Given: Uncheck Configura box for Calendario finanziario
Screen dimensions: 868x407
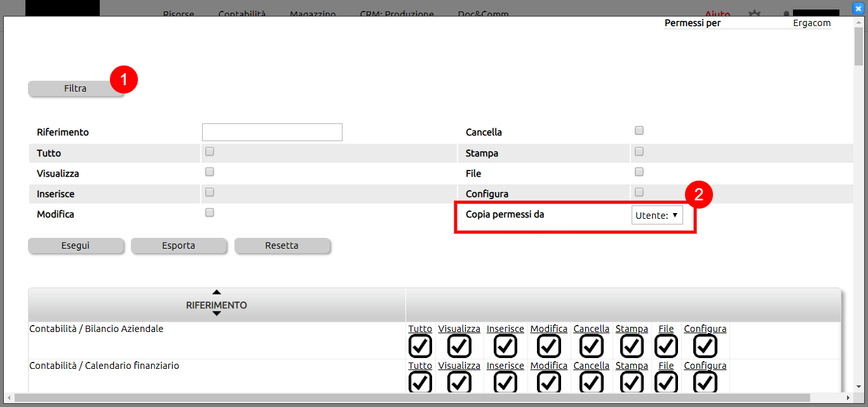Looking at the screenshot, I should (705, 382).
